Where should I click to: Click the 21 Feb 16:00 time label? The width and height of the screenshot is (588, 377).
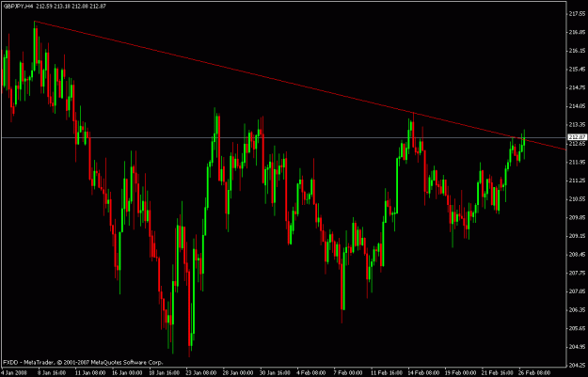click(x=496, y=373)
